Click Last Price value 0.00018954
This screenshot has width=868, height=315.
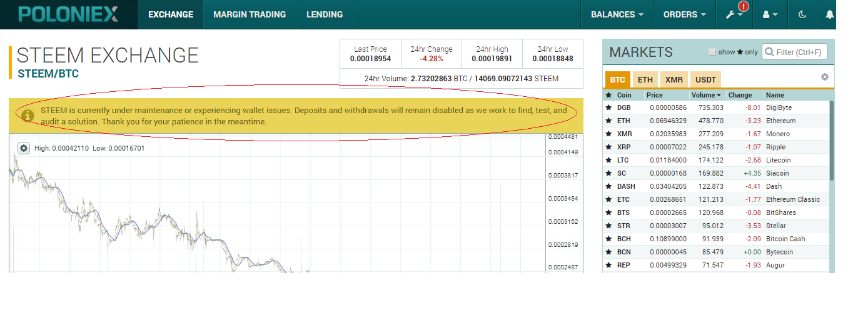pyautogui.click(x=370, y=59)
